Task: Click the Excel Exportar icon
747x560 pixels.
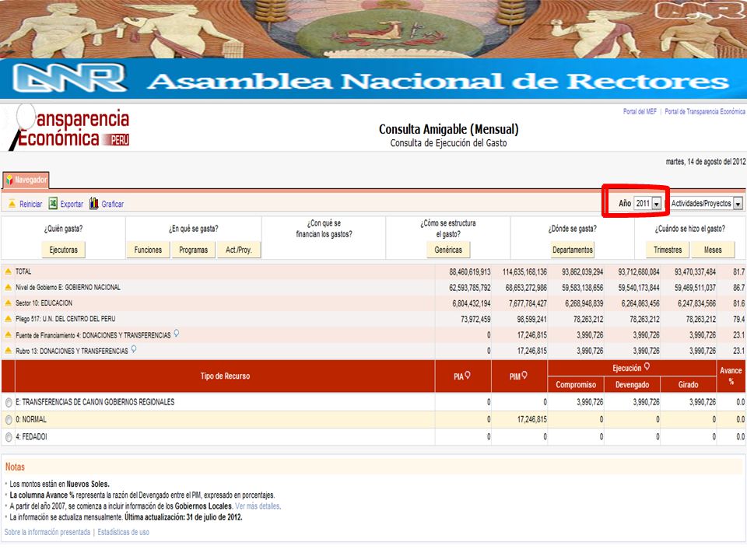Action: [x=53, y=203]
